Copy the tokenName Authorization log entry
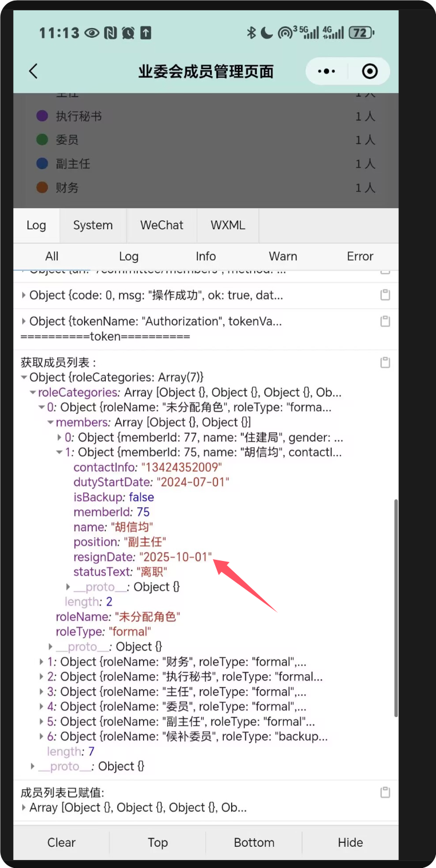This screenshot has width=436, height=868. (385, 321)
